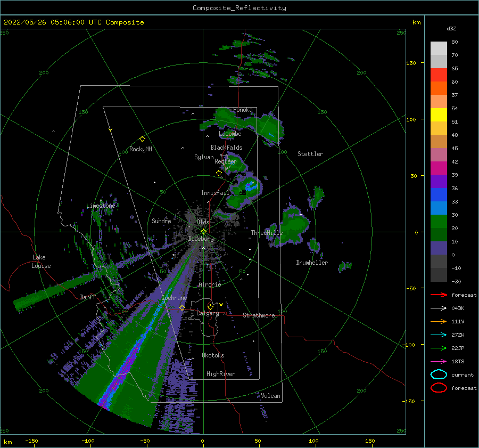Click the Calgary city label
This screenshot has height=448, width=479.
coord(208,313)
